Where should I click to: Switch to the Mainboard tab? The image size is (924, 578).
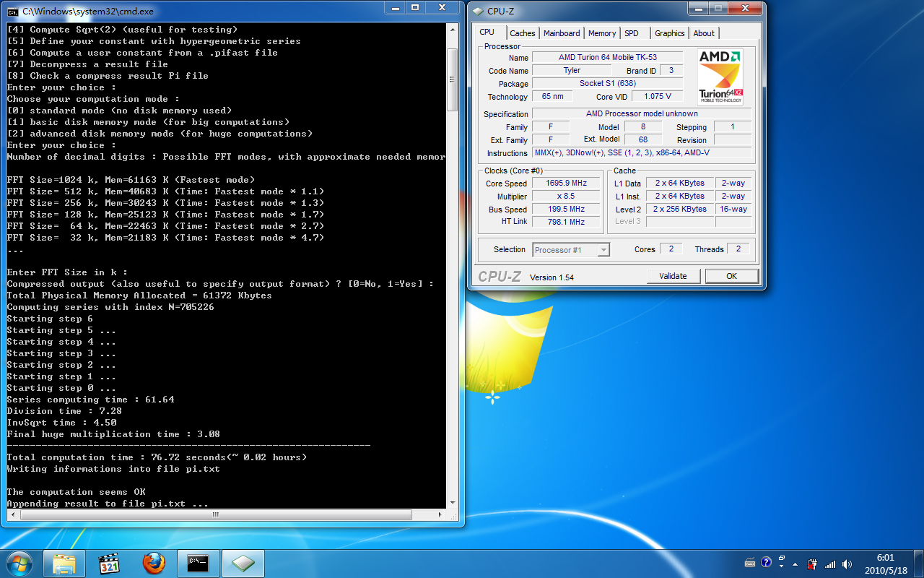click(x=562, y=33)
